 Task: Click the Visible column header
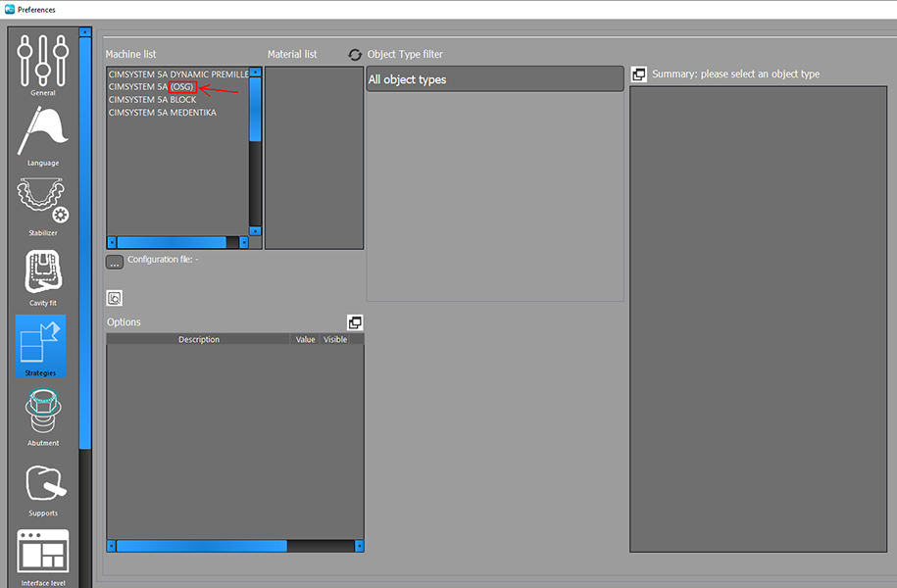tap(334, 339)
